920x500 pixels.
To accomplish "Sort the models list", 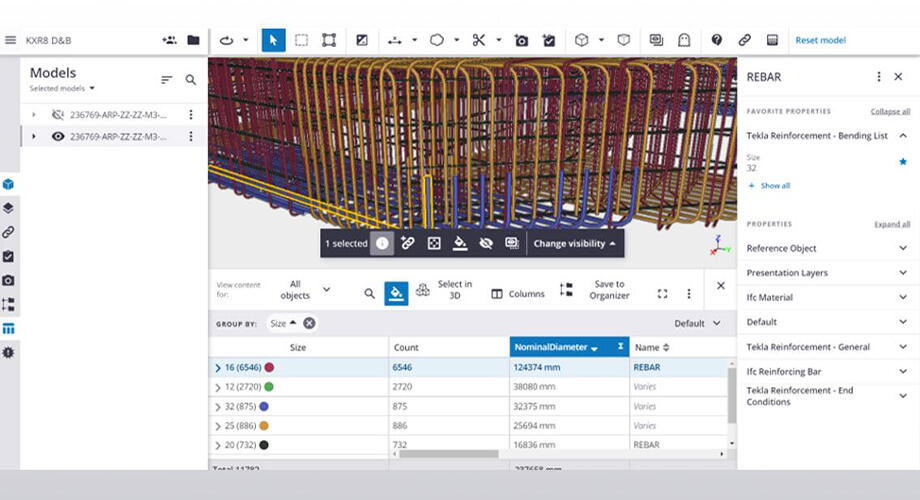I will pyautogui.click(x=167, y=79).
